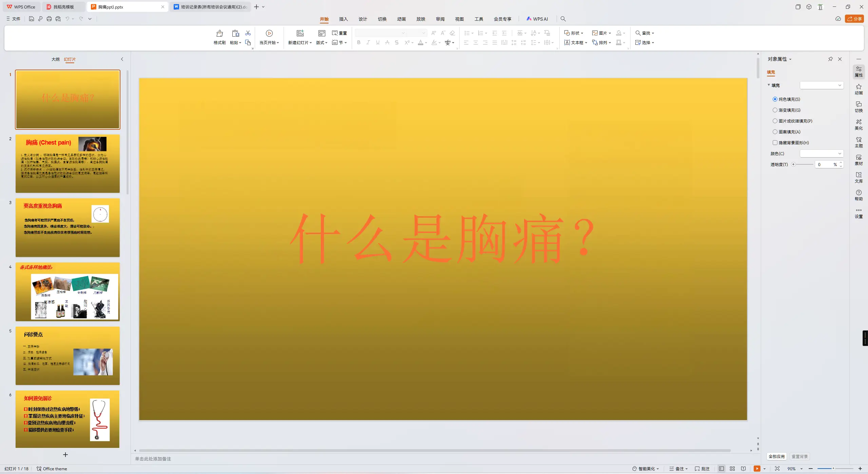Screen dimensions: 868x474
Task: Collapse the slide thumbnail panel chevron
Action: click(122, 59)
